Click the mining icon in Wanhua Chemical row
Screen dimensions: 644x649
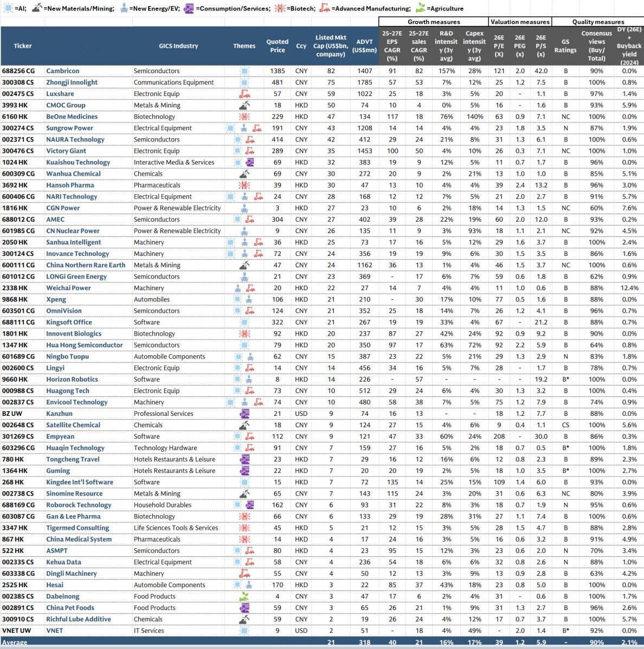coord(244,174)
